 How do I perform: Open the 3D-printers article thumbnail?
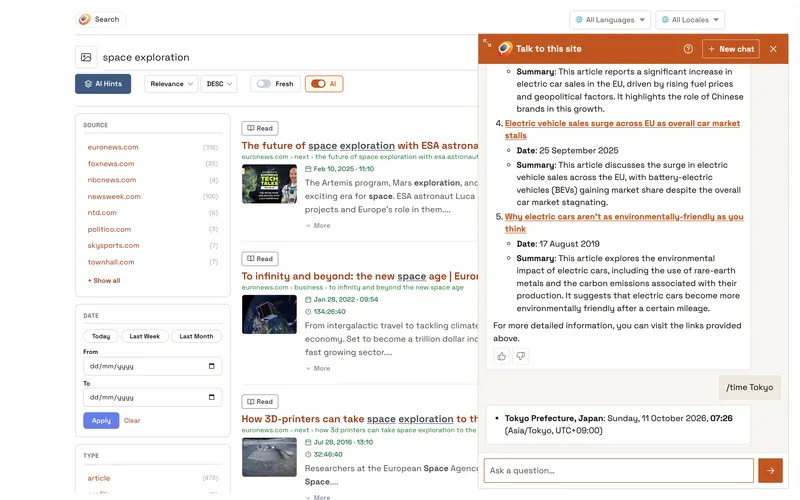click(x=269, y=457)
